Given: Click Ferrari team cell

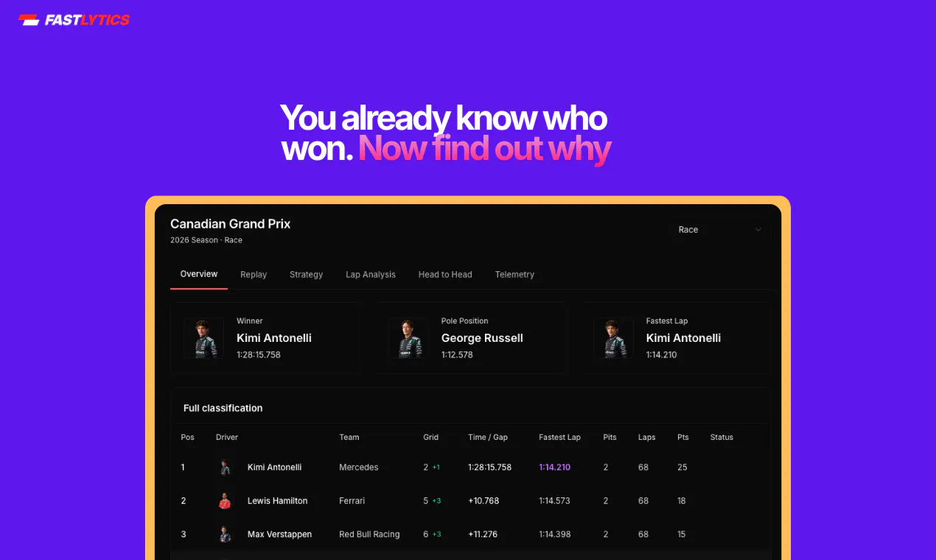Looking at the screenshot, I should coord(352,501).
